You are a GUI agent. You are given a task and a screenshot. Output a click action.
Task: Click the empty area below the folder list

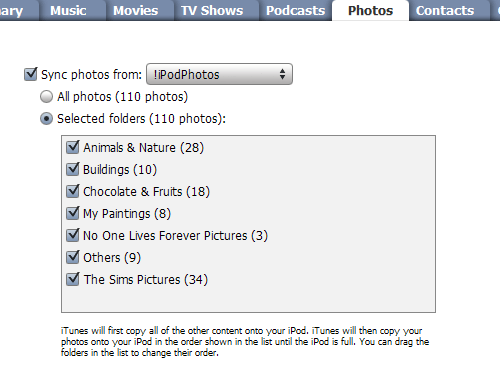click(x=248, y=300)
